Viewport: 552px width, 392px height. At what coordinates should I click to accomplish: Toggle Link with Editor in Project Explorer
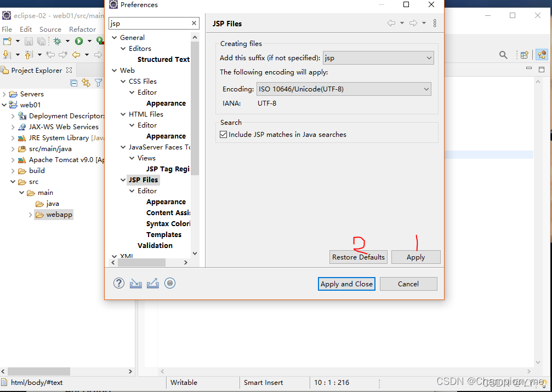click(86, 83)
